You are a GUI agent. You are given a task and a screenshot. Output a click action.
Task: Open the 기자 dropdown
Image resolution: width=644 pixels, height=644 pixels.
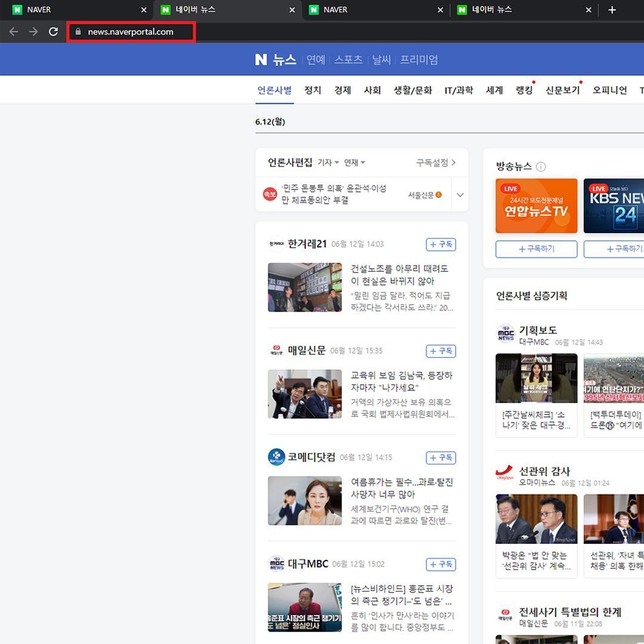tap(328, 163)
